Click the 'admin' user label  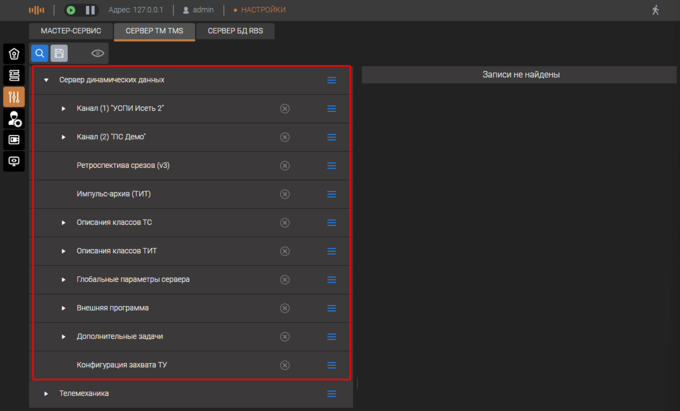200,10
